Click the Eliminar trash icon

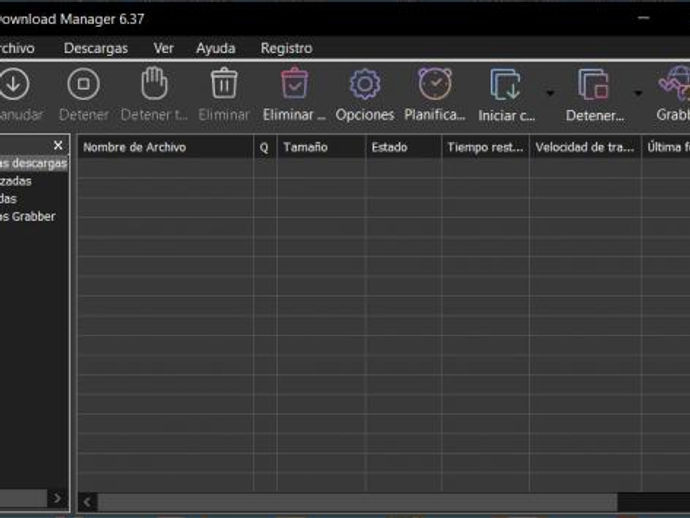coord(224,83)
